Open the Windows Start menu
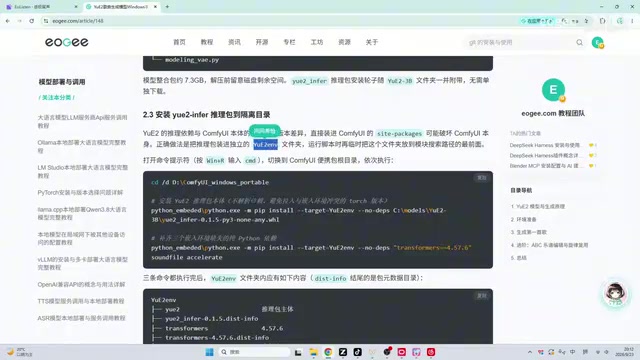 click(x=209, y=352)
